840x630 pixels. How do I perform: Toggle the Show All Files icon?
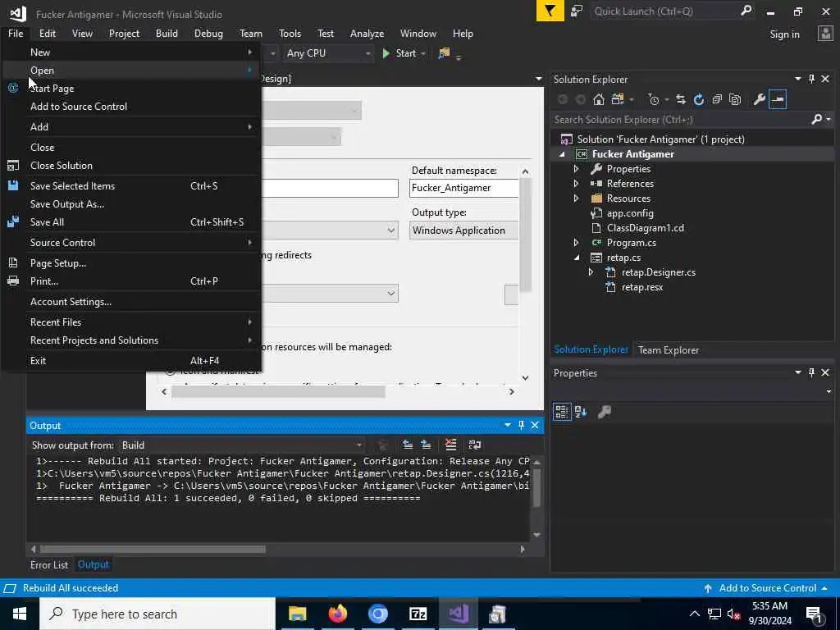[735, 99]
